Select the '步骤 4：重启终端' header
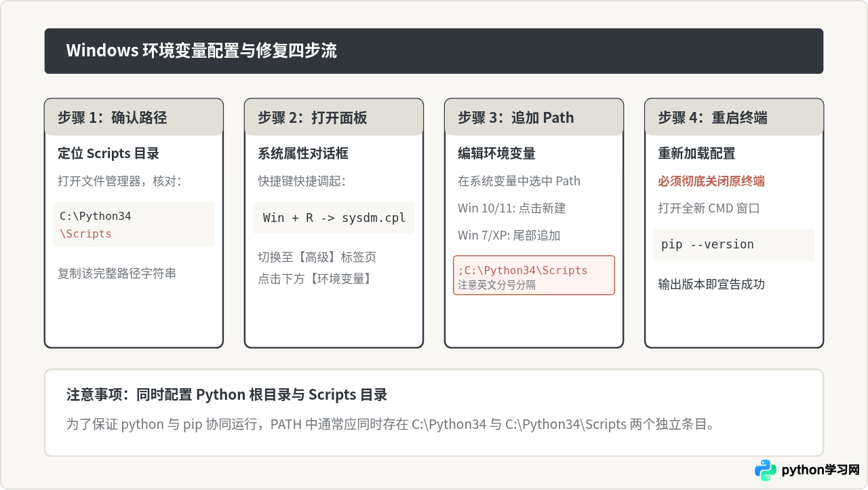 pos(734,117)
